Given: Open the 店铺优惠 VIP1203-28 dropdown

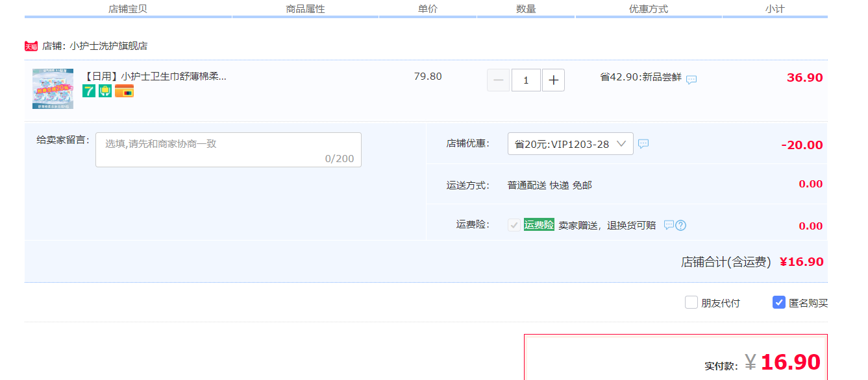Looking at the screenshot, I should (571, 144).
